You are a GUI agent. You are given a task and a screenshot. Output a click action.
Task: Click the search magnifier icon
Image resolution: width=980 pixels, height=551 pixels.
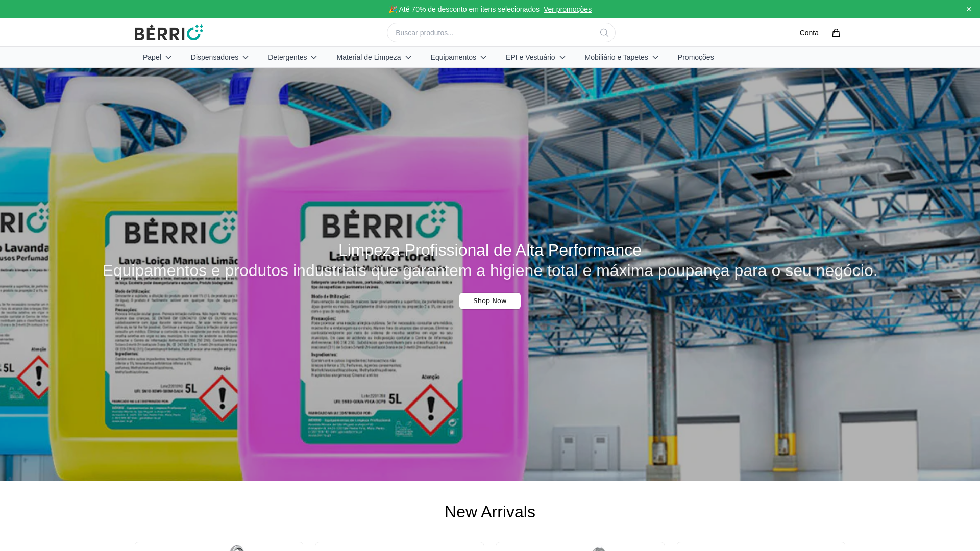pyautogui.click(x=604, y=33)
